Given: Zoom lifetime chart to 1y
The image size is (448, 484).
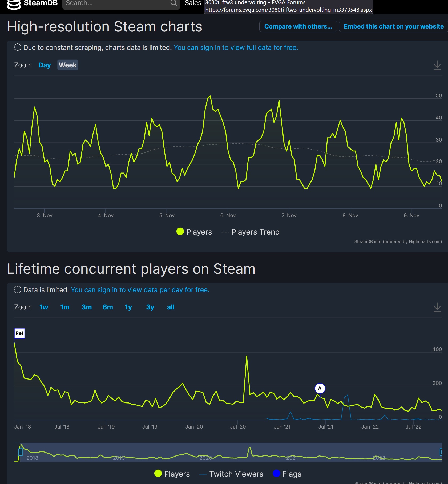Looking at the screenshot, I should click(x=128, y=307).
